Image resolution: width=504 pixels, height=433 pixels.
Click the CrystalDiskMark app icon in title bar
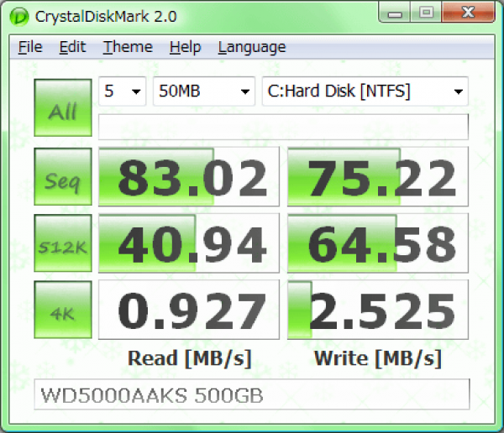coord(18,16)
